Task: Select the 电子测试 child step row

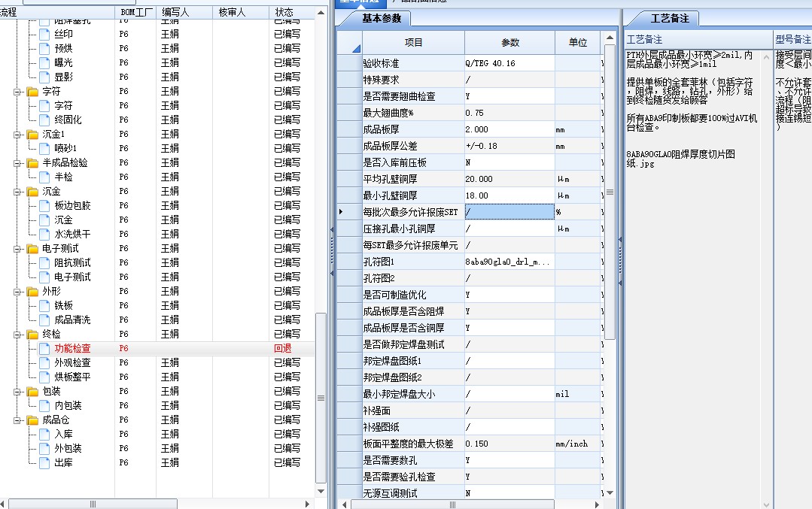Action: (x=157, y=277)
